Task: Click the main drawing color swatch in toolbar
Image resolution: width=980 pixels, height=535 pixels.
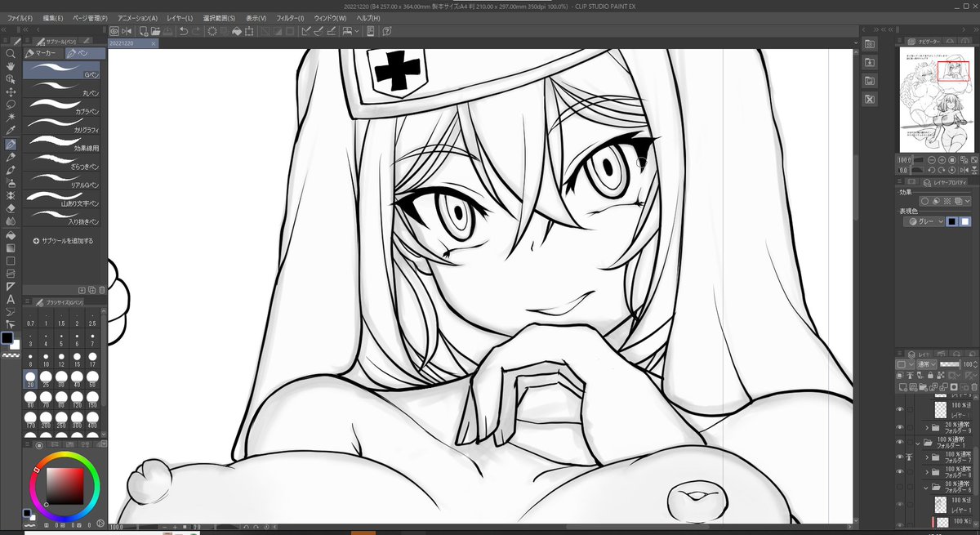Action: click(x=7, y=338)
